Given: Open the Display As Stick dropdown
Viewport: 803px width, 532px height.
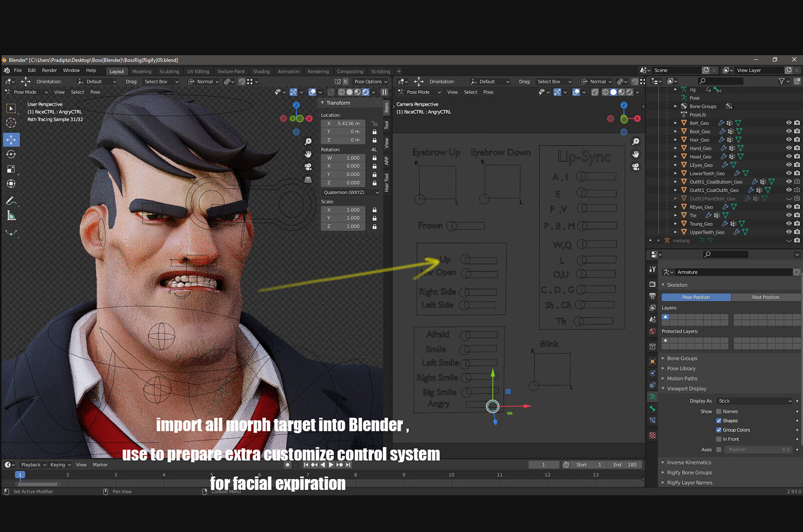Looking at the screenshot, I should tap(754, 401).
